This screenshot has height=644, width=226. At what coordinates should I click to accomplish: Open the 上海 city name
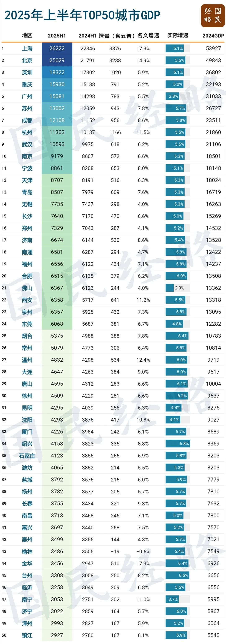coord(27,48)
